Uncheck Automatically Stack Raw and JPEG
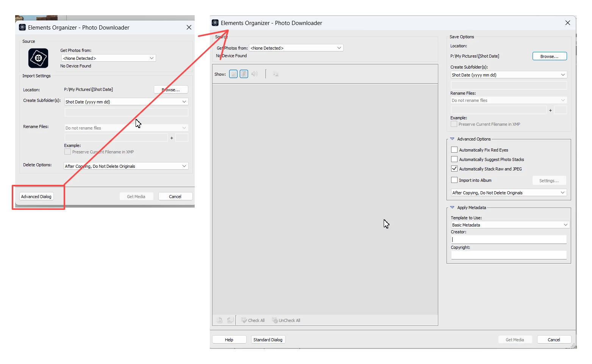Viewport: 592px width, 364px height. 455,169
